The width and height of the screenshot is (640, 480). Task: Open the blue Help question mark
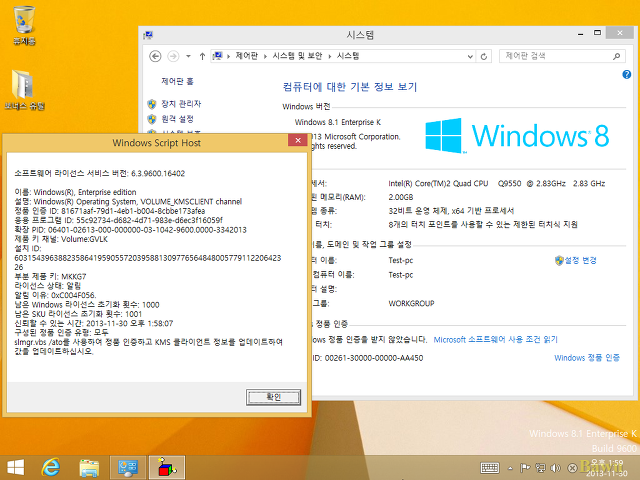pyautogui.click(x=627, y=74)
